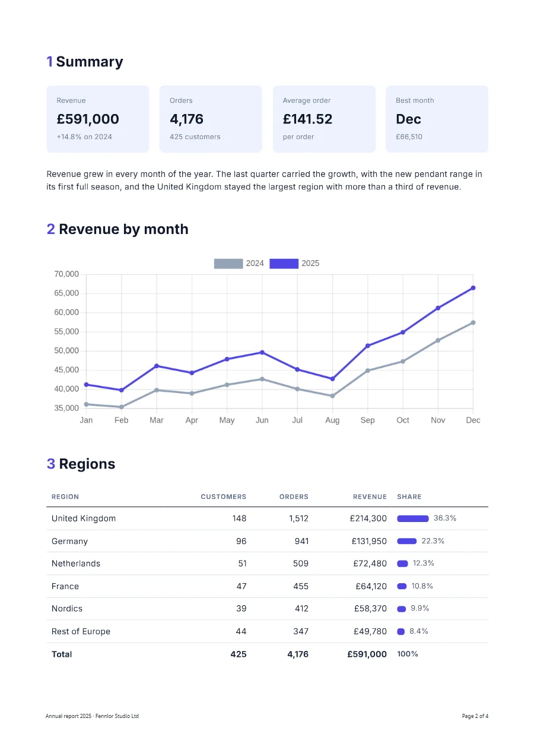
Task: Click the 2025 legend color swatch
Action: (284, 264)
